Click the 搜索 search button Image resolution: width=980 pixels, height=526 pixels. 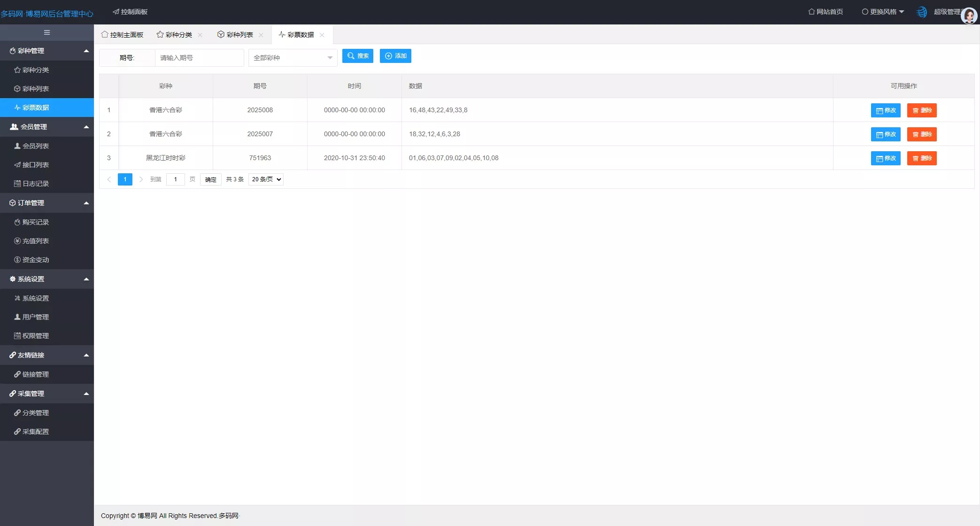click(x=358, y=56)
